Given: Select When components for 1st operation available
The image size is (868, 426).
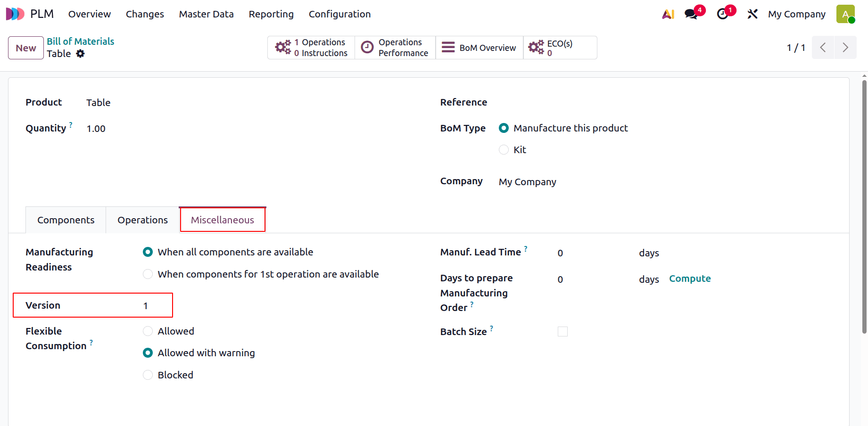Looking at the screenshot, I should pos(148,274).
